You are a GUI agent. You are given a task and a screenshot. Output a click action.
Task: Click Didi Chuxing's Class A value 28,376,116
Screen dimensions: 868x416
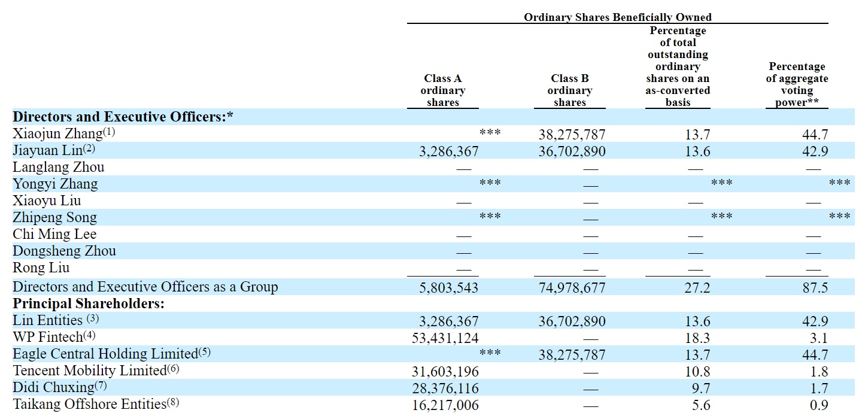coord(445,389)
